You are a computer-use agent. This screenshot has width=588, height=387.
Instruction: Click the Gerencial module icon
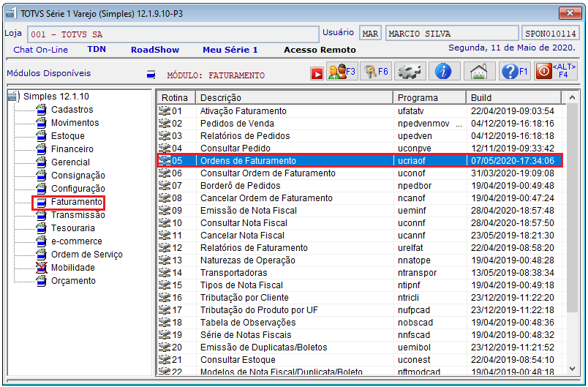pos(41,162)
